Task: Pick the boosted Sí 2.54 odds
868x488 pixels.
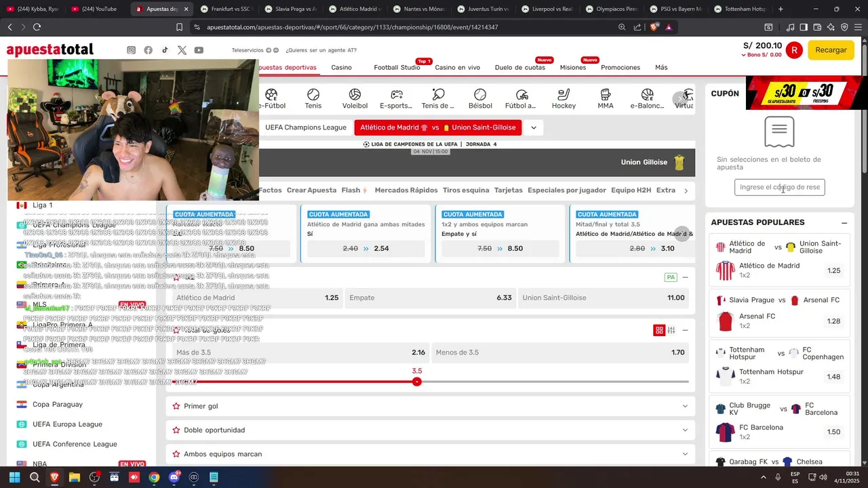Action: coord(366,249)
